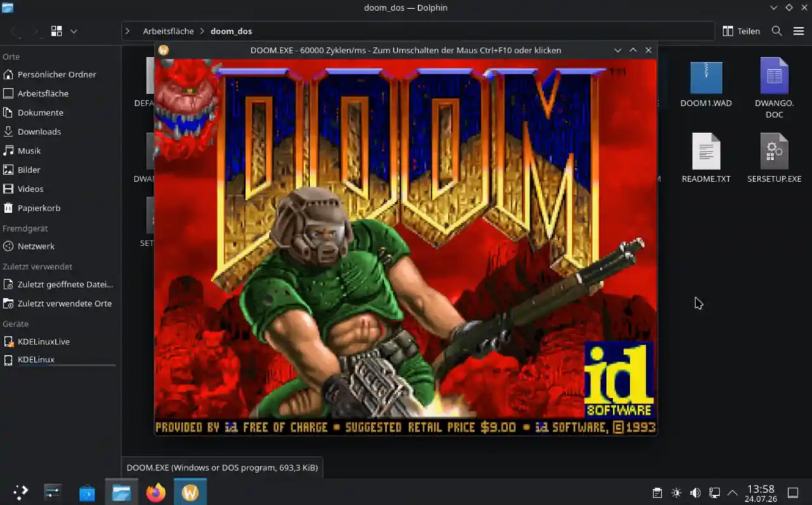812x505 pixels.
Task: Switch to Dolphin in the taskbar
Action: tap(121, 492)
